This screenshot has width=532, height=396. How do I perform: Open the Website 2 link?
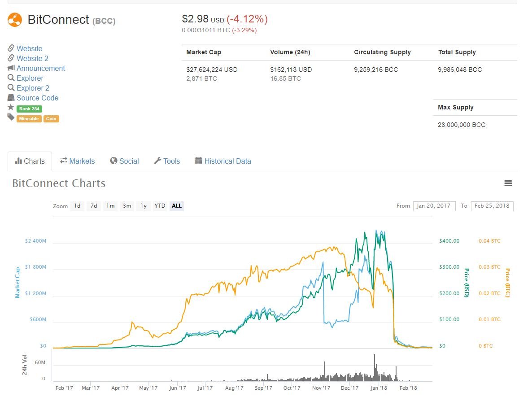tap(33, 58)
